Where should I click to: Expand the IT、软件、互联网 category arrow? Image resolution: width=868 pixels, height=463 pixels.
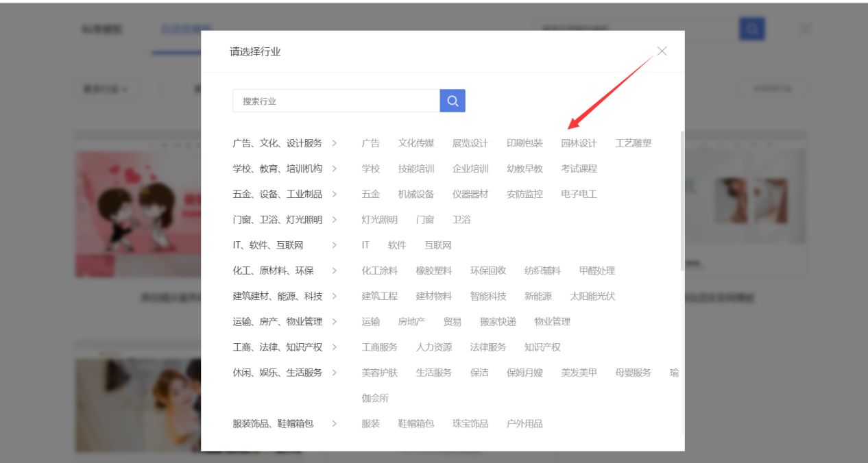pos(335,245)
